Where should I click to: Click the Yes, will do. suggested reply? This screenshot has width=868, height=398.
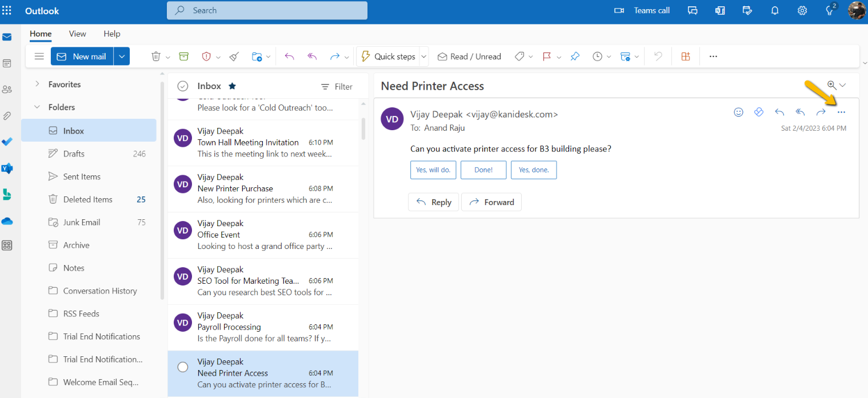point(433,170)
